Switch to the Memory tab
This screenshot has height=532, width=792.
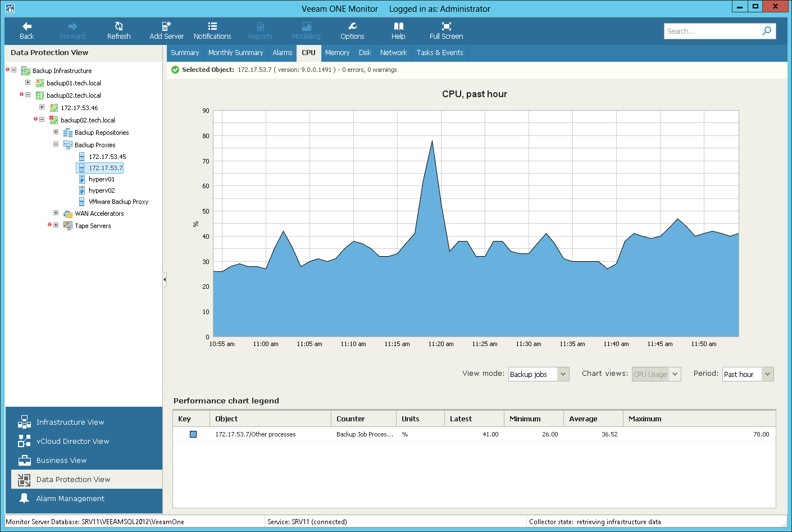[x=337, y=53]
